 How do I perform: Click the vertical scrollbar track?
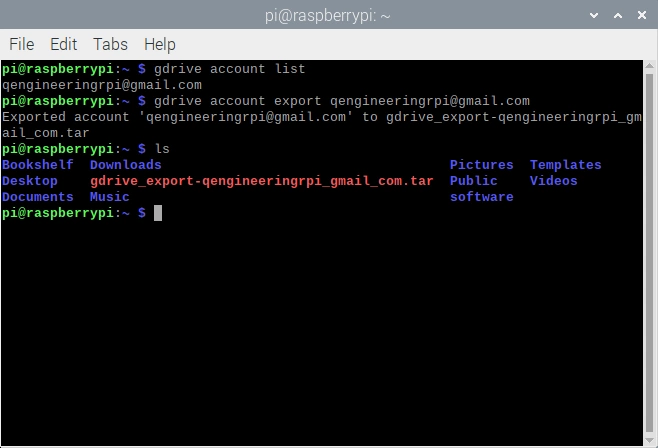click(x=650, y=253)
